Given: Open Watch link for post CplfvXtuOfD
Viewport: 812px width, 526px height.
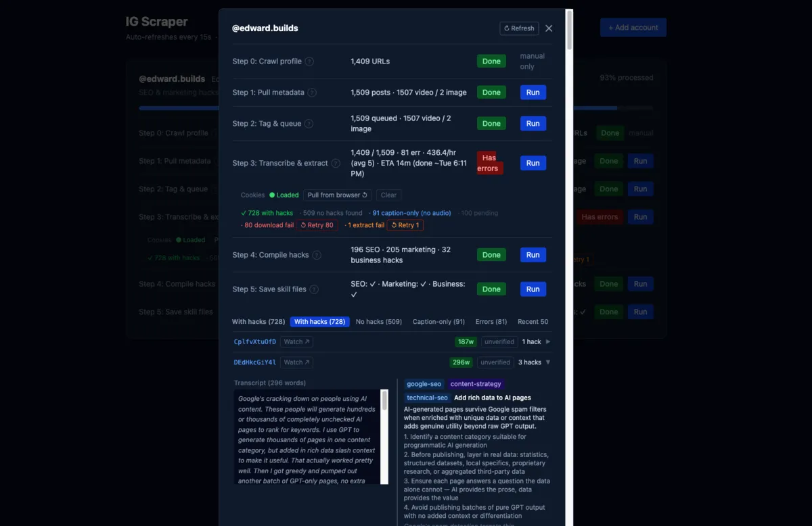Looking at the screenshot, I should pos(296,341).
